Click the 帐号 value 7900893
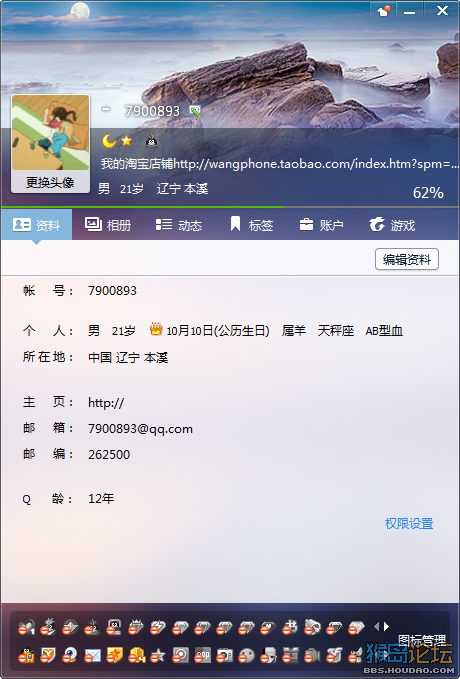 112,291
